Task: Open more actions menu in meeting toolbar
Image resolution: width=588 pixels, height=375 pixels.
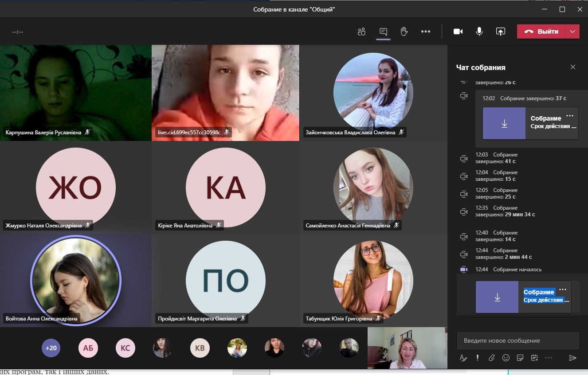Action: (426, 31)
